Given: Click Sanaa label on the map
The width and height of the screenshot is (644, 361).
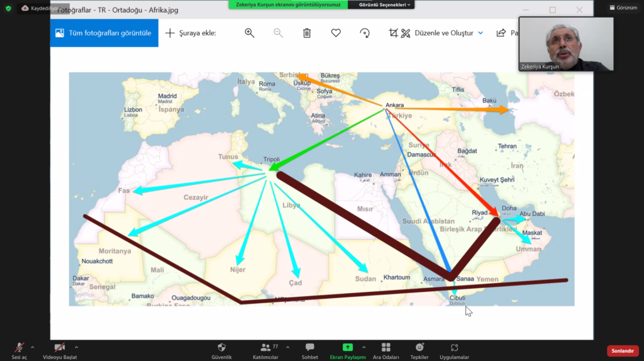Looking at the screenshot, I should point(465,279).
